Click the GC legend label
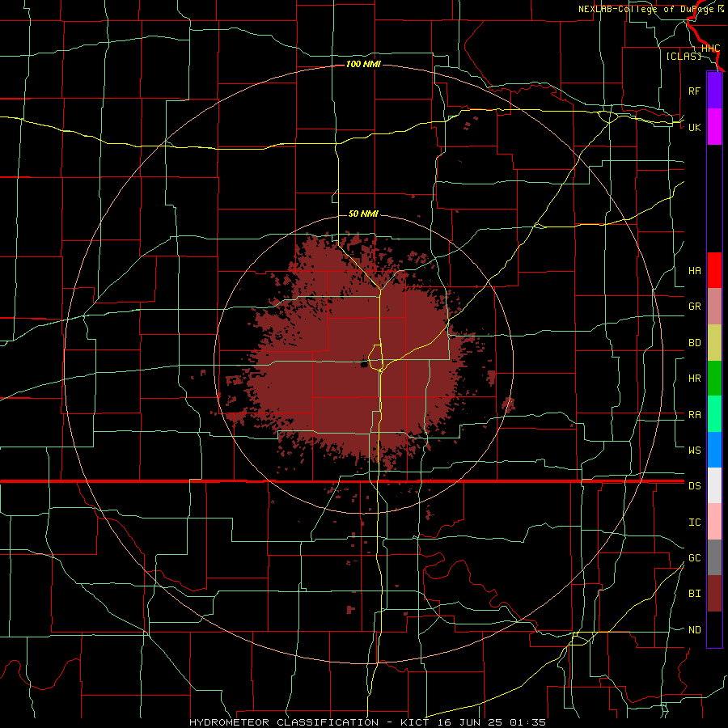Screen dimensions: 728x728 (694, 558)
